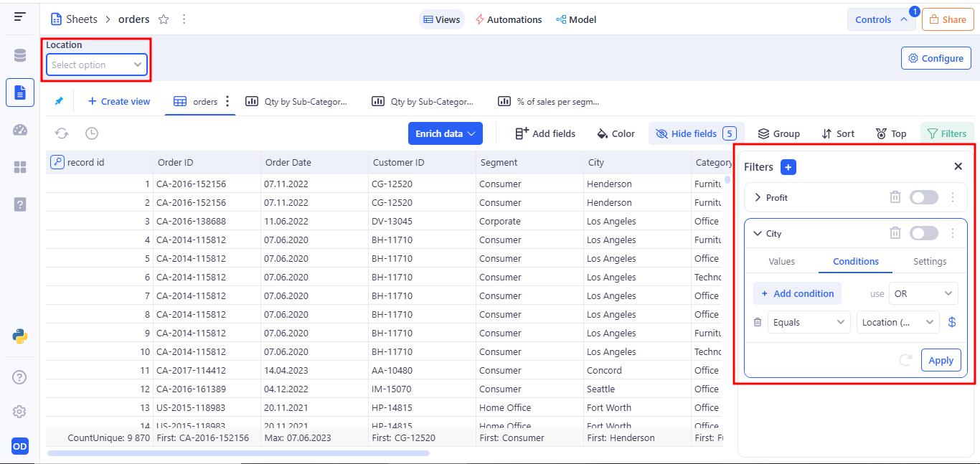This screenshot has height=464, width=980.
Task: Click the Python icon in left sidebar
Action: 20,336
